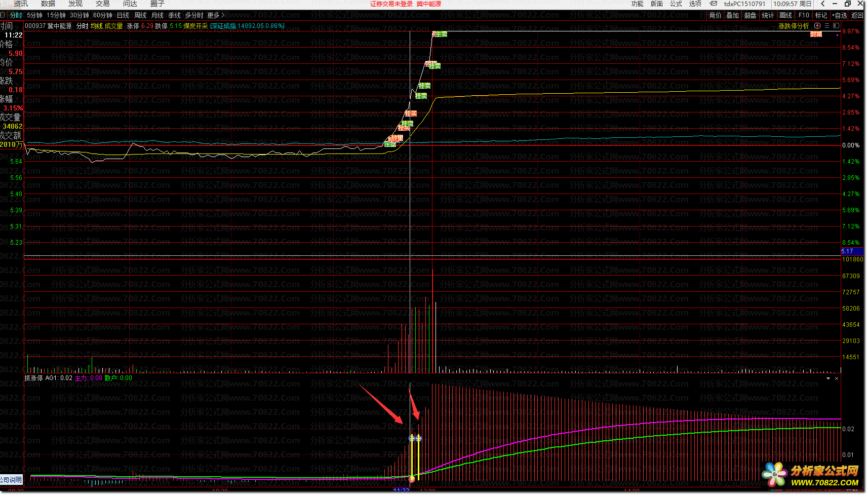Open the 选项 menu
The height and width of the screenshot is (495, 868).
click(x=695, y=4)
